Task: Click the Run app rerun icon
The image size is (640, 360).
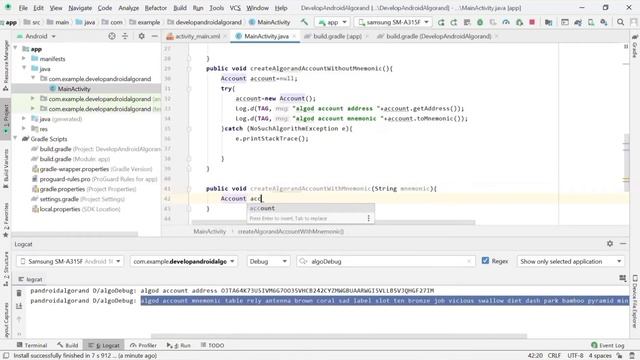Action: point(441,22)
